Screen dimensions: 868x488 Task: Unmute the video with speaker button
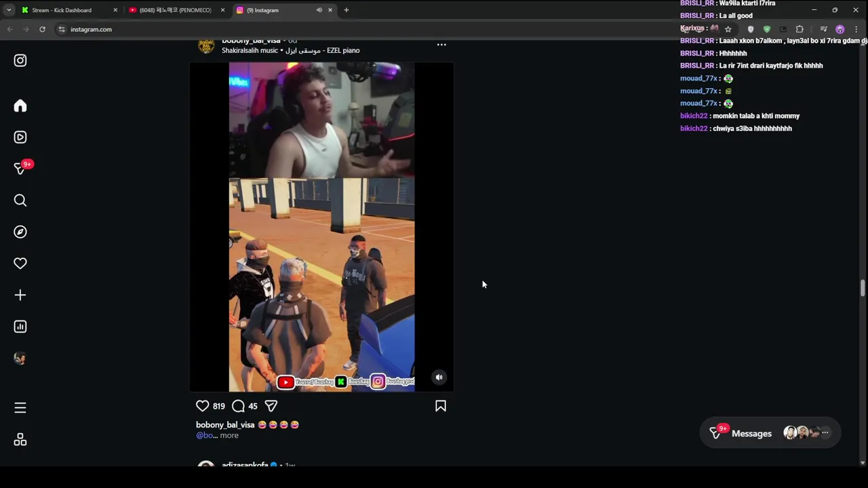pos(439,378)
